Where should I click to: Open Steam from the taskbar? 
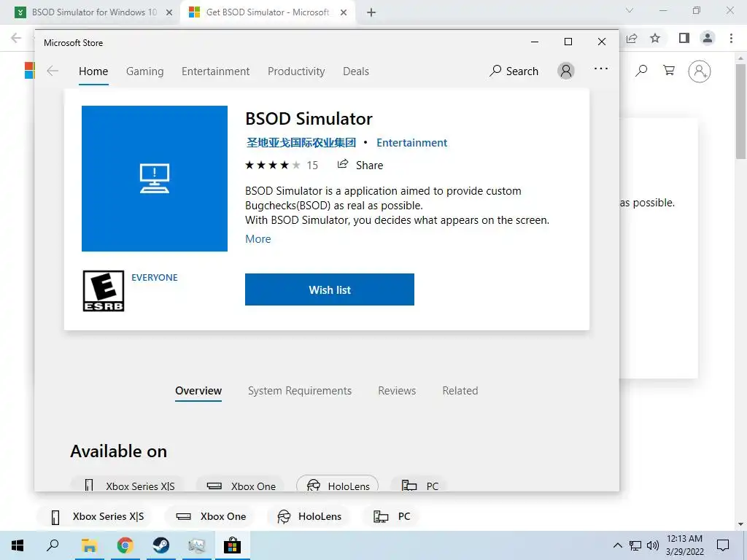(x=161, y=545)
